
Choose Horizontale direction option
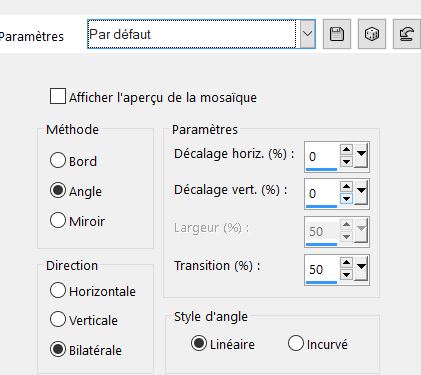58,290
